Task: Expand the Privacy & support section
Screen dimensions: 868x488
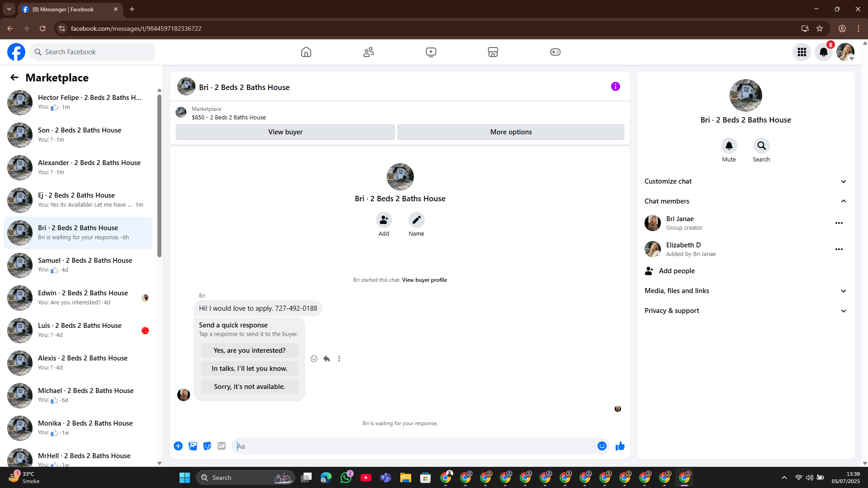Action: click(745, 311)
